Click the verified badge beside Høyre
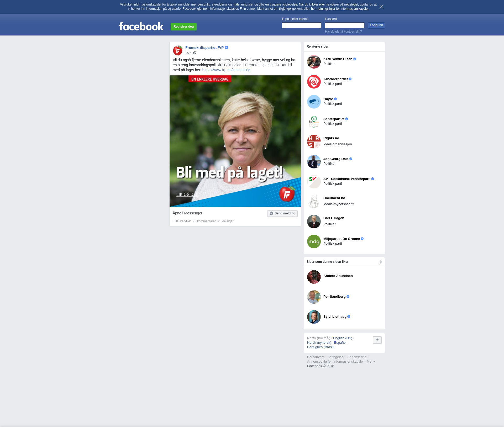The image size is (504, 427). point(335,99)
